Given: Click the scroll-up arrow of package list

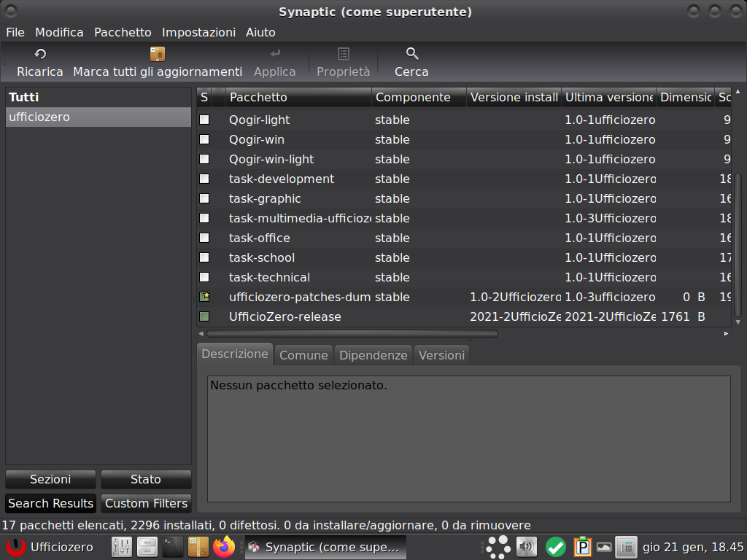Looking at the screenshot, I should click(x=738, y=91).
